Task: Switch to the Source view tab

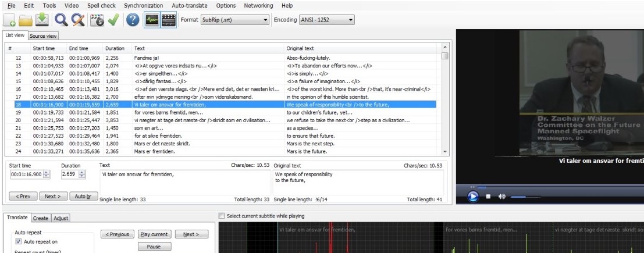Action: coord(44,36)
